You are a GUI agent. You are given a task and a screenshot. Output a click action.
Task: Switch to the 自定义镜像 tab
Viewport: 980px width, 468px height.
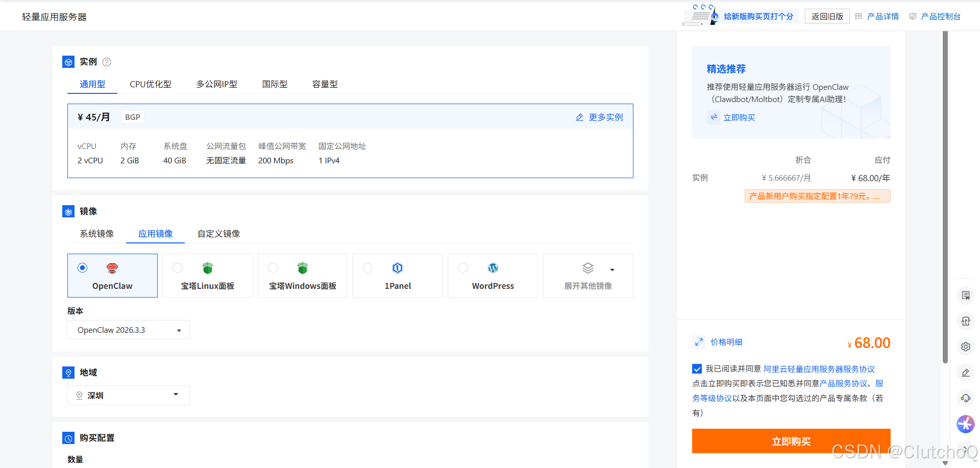click(x=219, y=234)
